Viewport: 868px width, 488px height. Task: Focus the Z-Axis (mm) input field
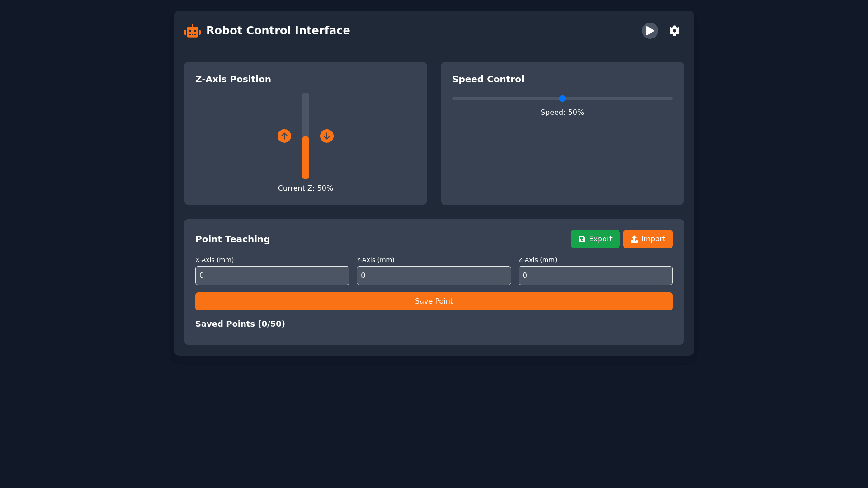pos(595,276)
